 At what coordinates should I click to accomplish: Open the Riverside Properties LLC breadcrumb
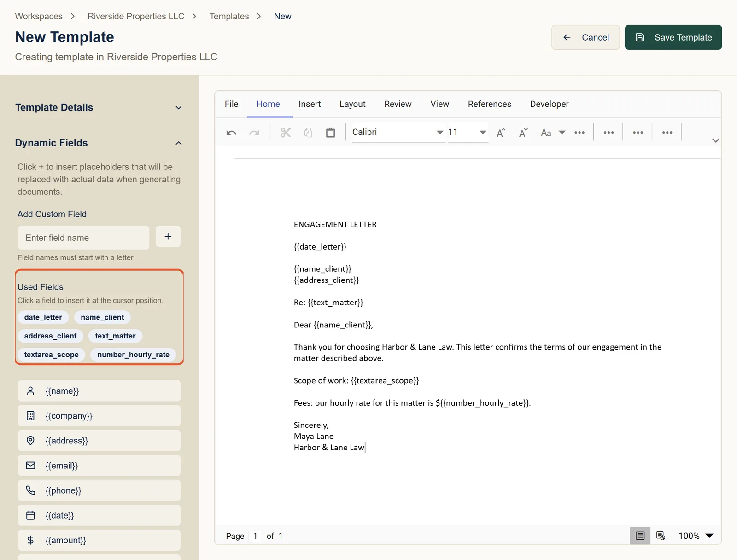[136, 17]
